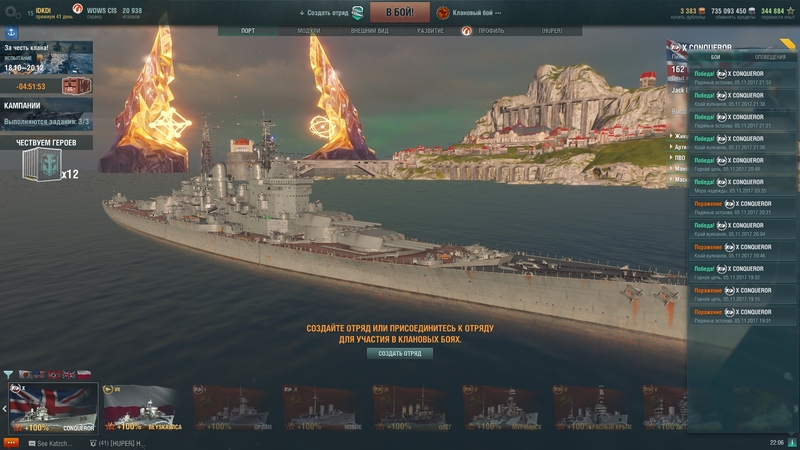Click the clan emblem beside Создать отряд
This screenshot has height=450, width=800.
tap(358, 12)
